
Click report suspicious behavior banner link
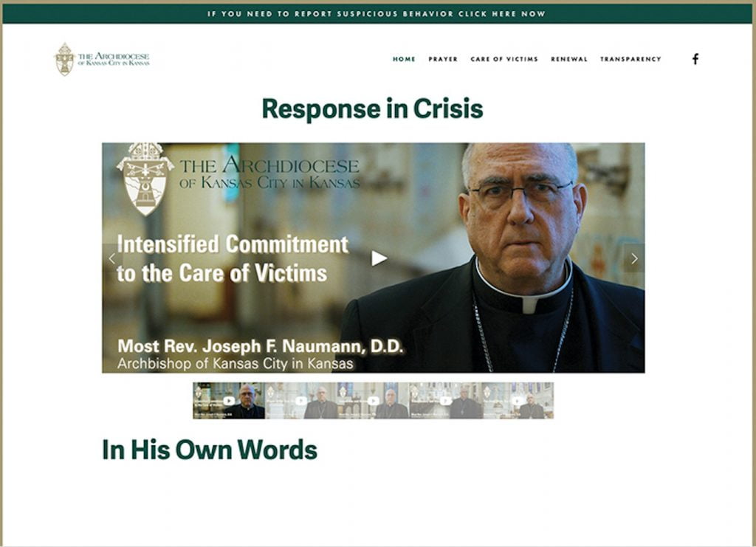pyautogui.click(x=377, y=14)
